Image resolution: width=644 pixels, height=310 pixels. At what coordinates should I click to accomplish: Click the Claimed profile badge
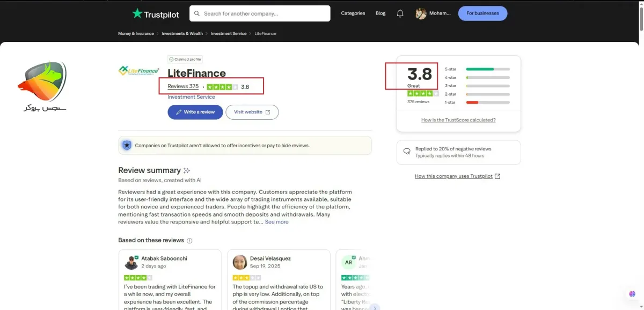(185, 60)
